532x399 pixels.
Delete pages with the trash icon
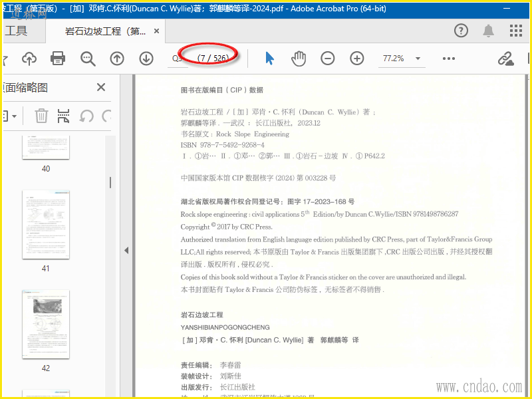[x=41, y=116]
